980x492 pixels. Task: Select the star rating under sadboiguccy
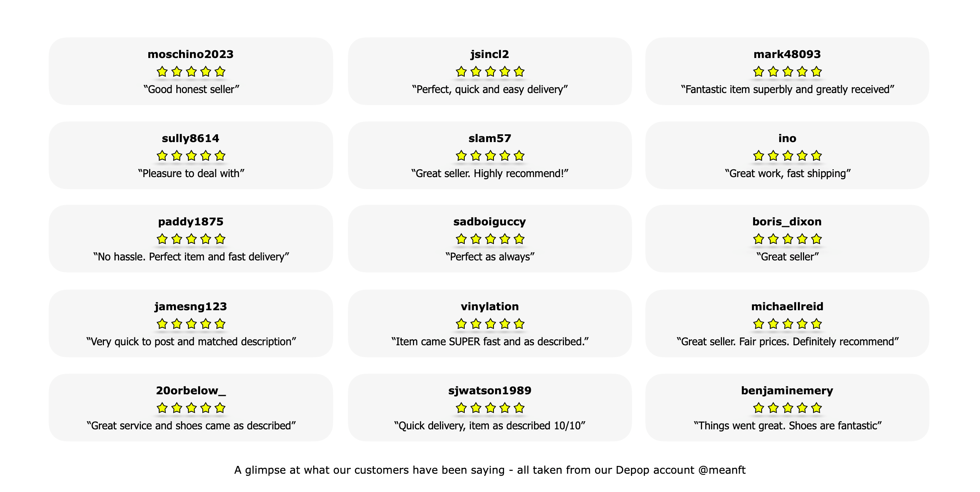[490, 239]
